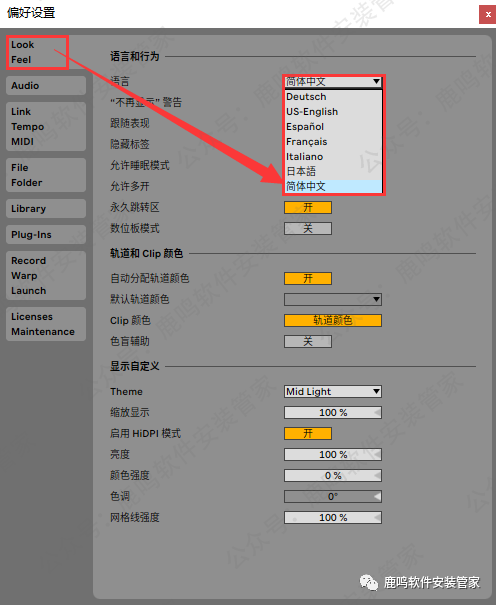
Task: Open the Theme dropdown showing Mid Light
Action: [333, 392]
